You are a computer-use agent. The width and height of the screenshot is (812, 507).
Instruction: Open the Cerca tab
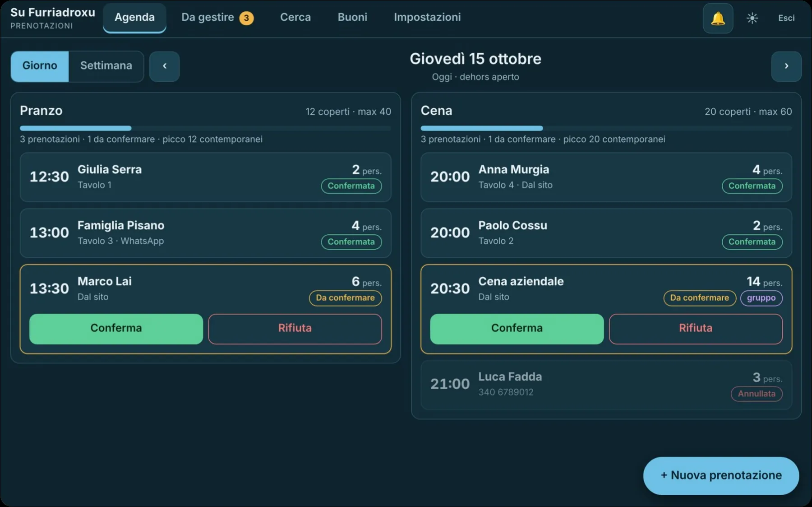295,18
